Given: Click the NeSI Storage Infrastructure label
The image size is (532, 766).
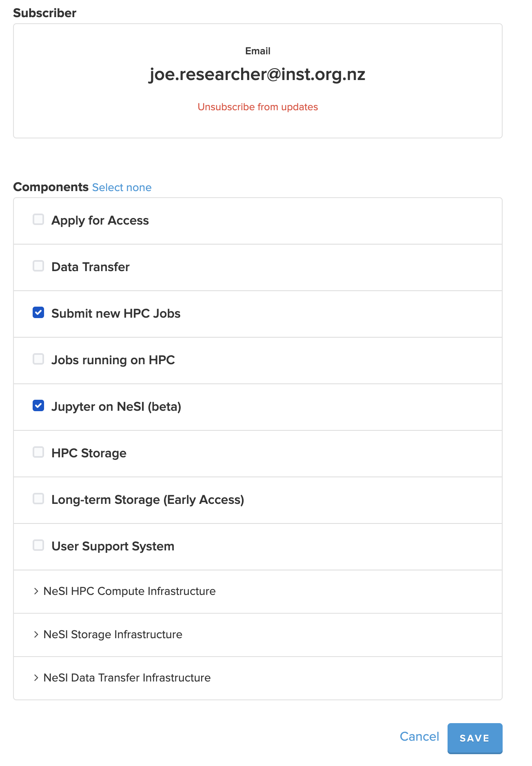Looking at the screenshot, I should [x=113, y=635].
